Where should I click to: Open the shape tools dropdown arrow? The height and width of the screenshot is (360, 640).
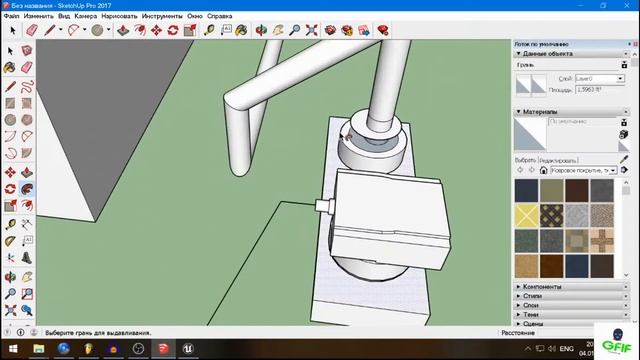(x=108, y=30)
